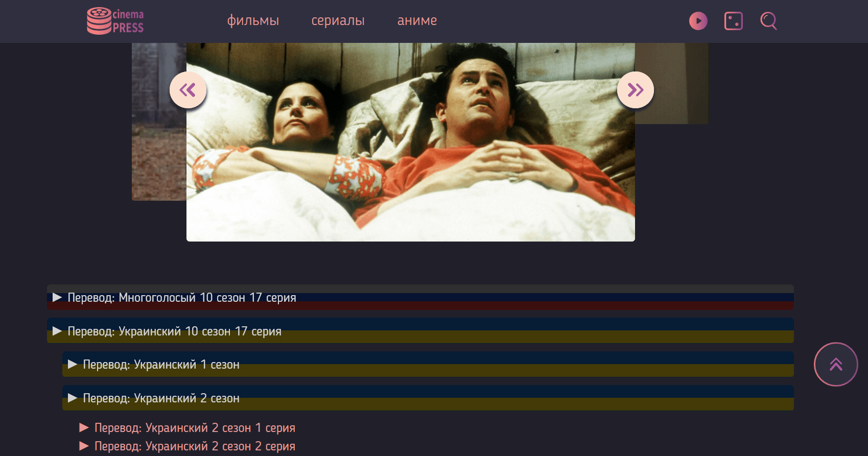Show previous slide with left double-chevron
Viewport: 868px width, 456px height.
(x=188, y=90)
